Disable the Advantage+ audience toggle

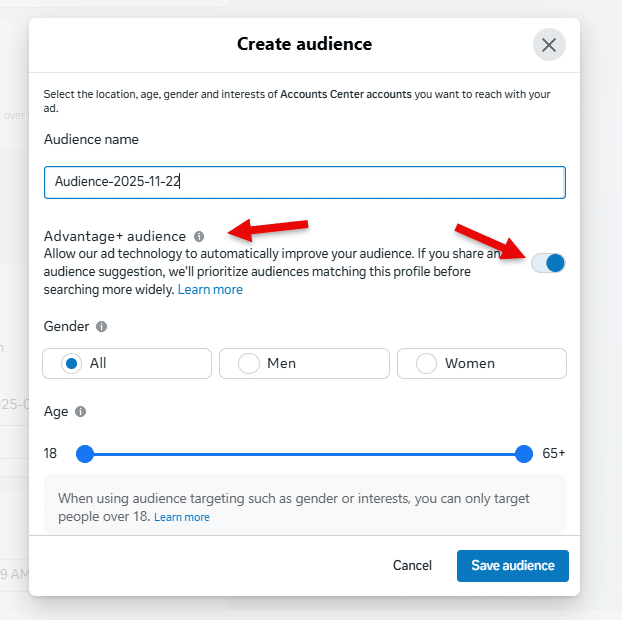548,263
